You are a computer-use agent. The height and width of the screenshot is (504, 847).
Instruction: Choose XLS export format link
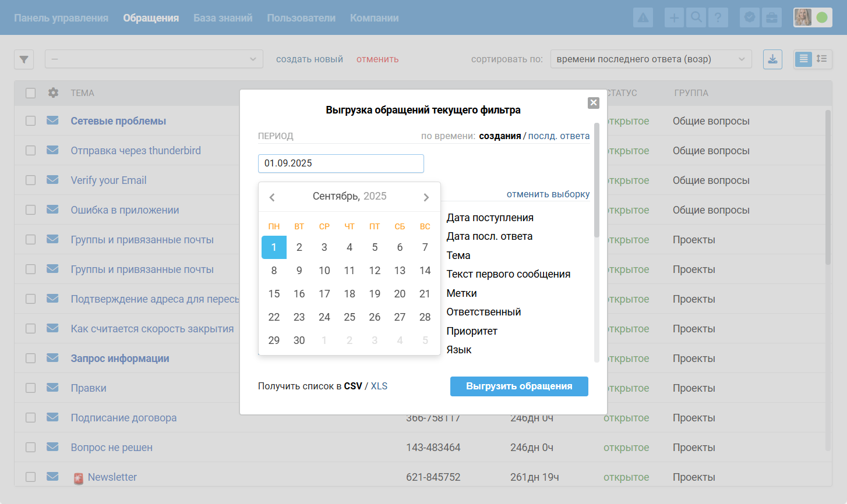379,386
